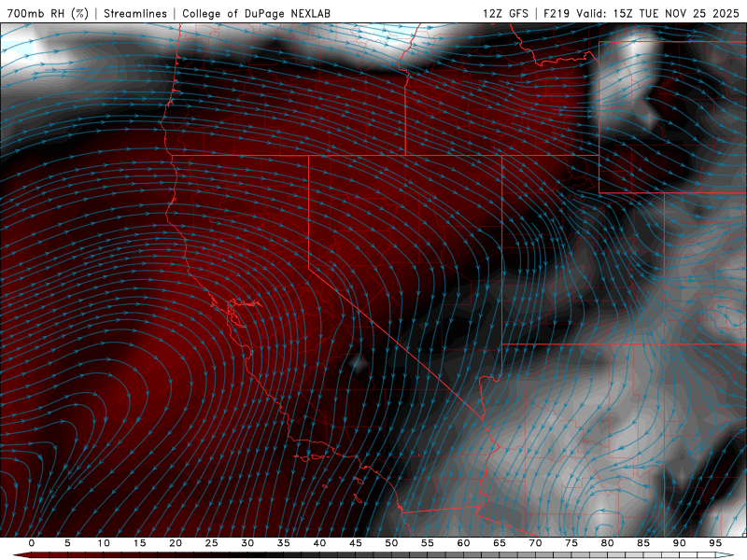Select the "12Z GFS" model run label
747x560 pixels.
(505, 13)
